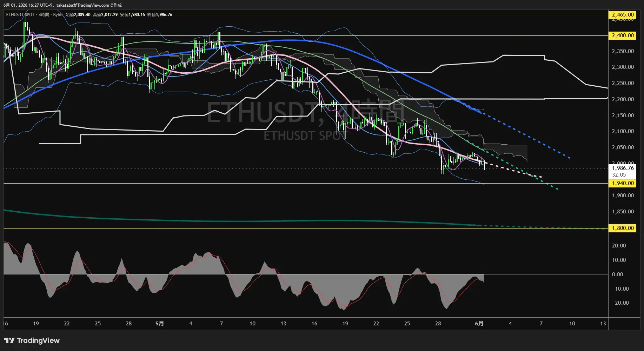The image size is (644, 351).
Task: Click the −20.00 oscillator axis value
Action: [x=620, y=303]
